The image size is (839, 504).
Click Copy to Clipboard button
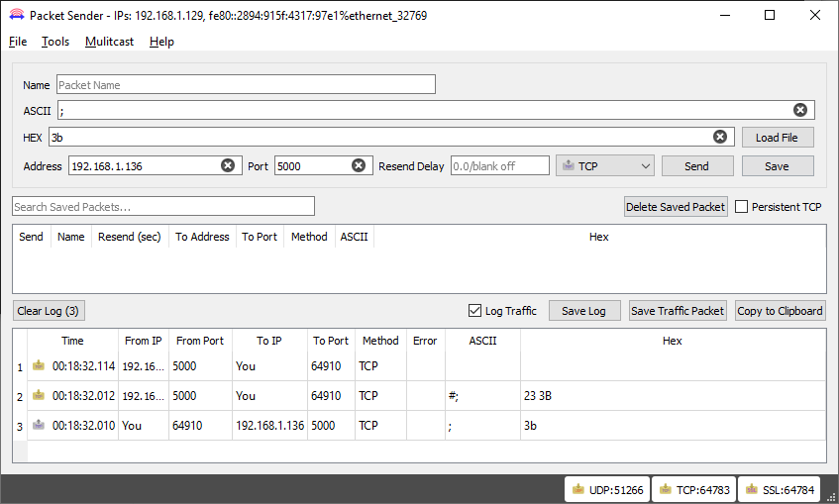click(x=781, y=311)
